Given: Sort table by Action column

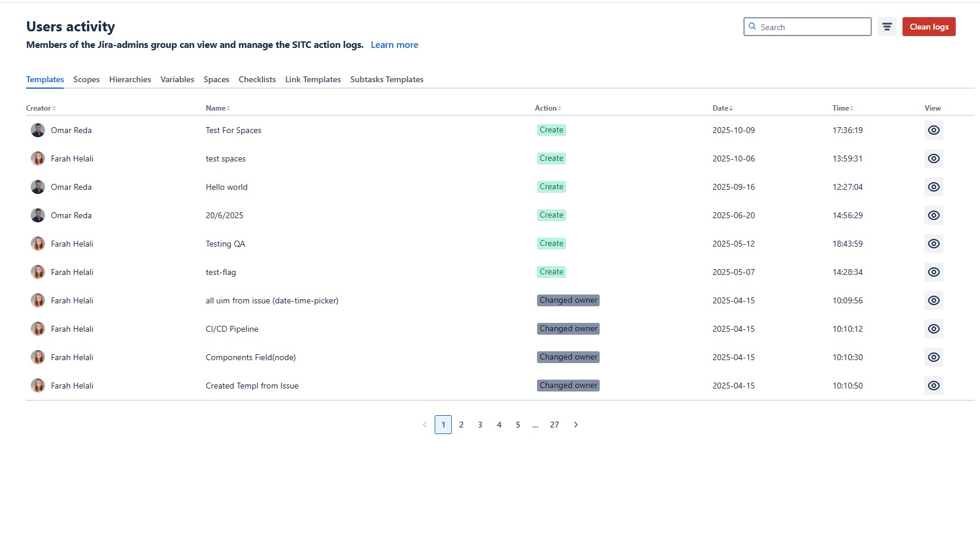Looking at the screenshot, I should 548,108.
